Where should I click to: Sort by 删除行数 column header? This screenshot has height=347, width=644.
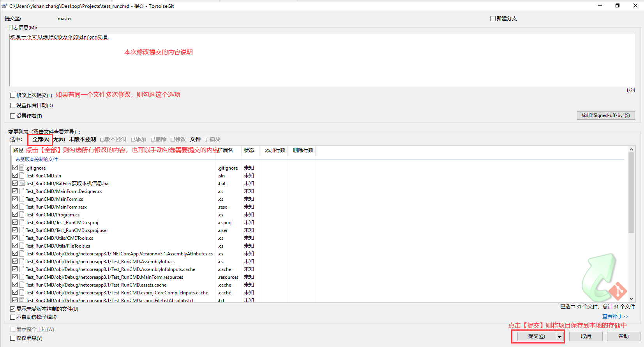coord(303,150)
